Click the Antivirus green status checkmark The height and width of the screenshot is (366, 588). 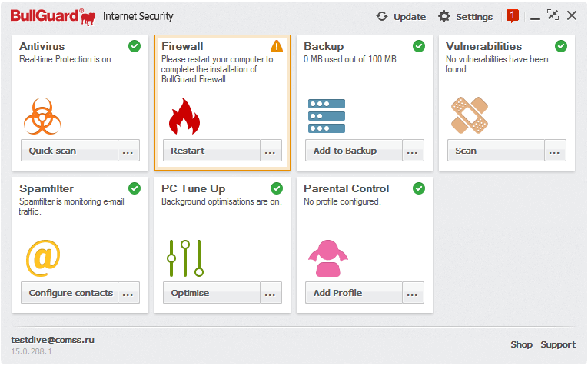coord(135,46)
